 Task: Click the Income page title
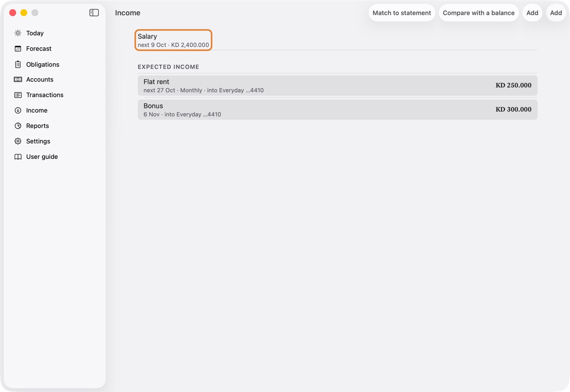tap(128, 13)
